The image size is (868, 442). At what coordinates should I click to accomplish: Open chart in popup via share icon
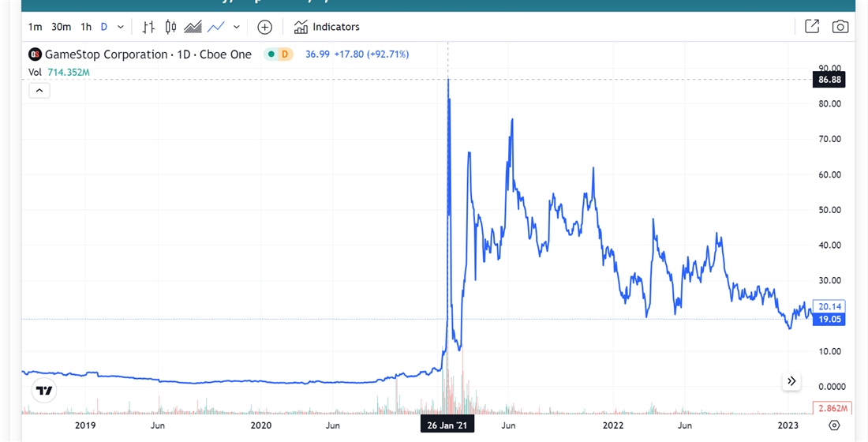tap(811, 26)
